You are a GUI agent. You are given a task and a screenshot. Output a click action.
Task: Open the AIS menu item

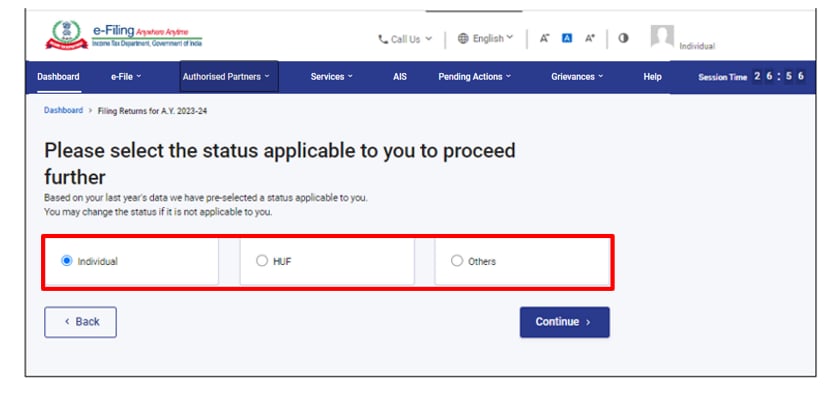pos(400,77)
